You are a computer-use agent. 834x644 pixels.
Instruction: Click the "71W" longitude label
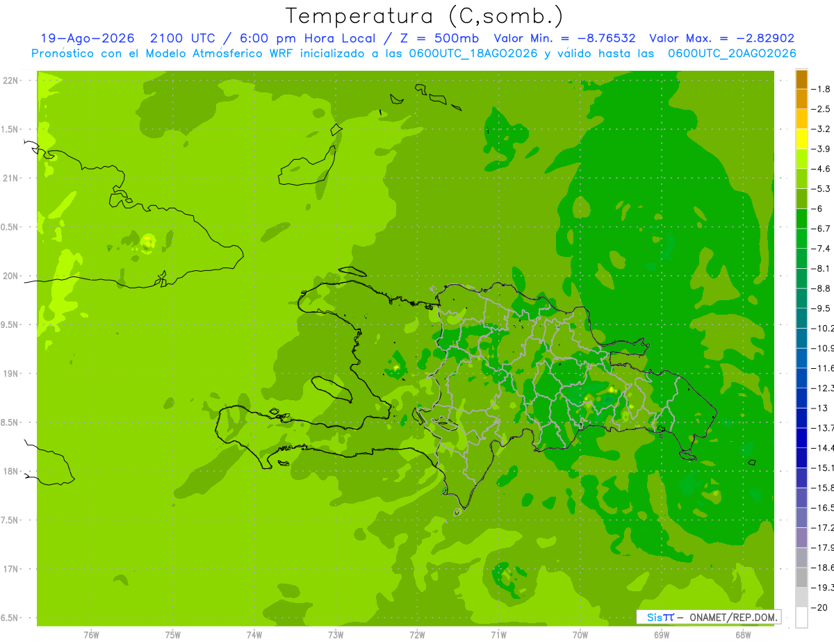click(498, 634)
